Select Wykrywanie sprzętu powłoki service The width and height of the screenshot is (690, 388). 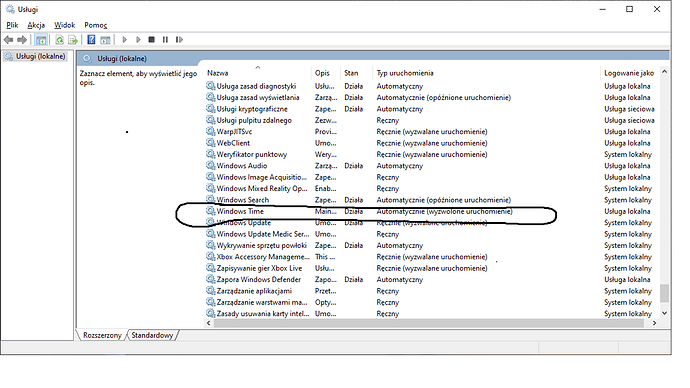[262, 245]
